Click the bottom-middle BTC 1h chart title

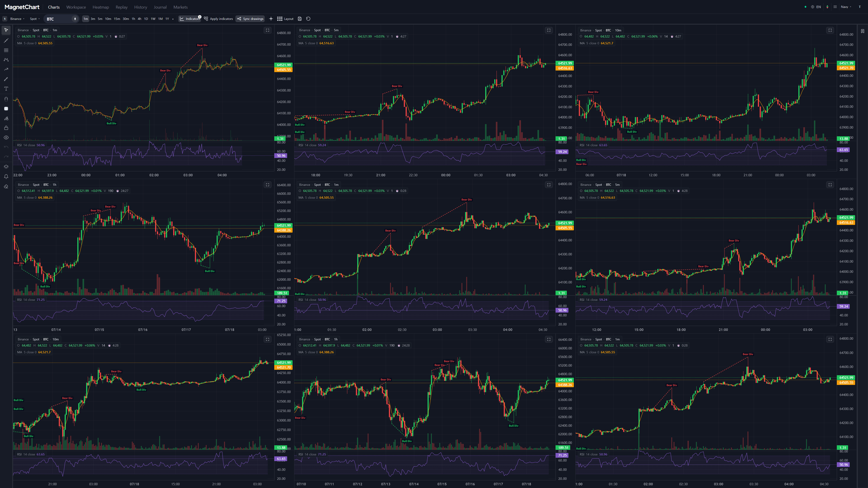318,339
